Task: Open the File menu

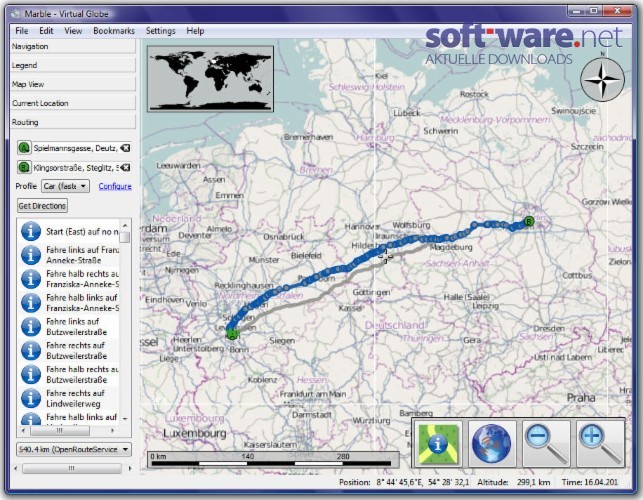Action: pos(22,31)
